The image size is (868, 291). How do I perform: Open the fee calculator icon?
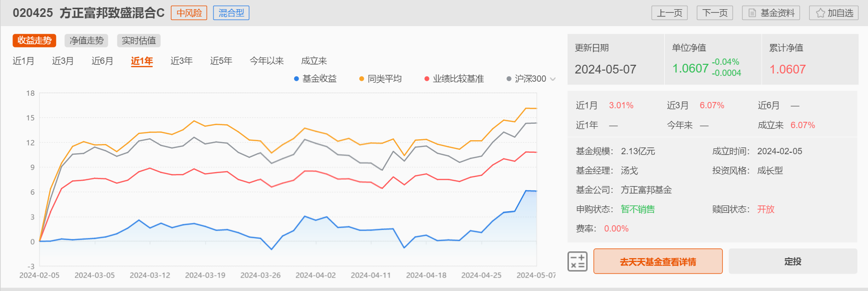(577, 262)
